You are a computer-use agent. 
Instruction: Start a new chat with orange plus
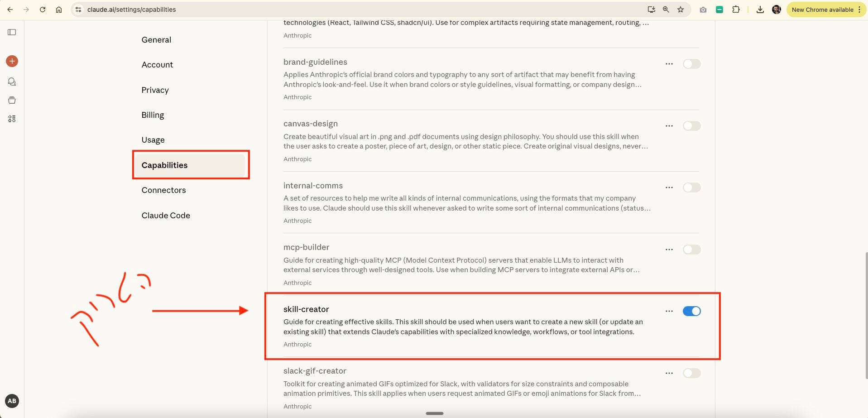pyautogui.click(x=12, y=61)
